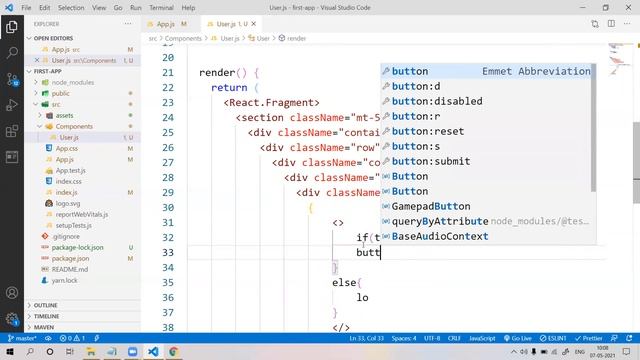Image resolution: width=640 pixels, height=360 pixels.
Task: Switch to the App.js editor tab
Action: 167,24
